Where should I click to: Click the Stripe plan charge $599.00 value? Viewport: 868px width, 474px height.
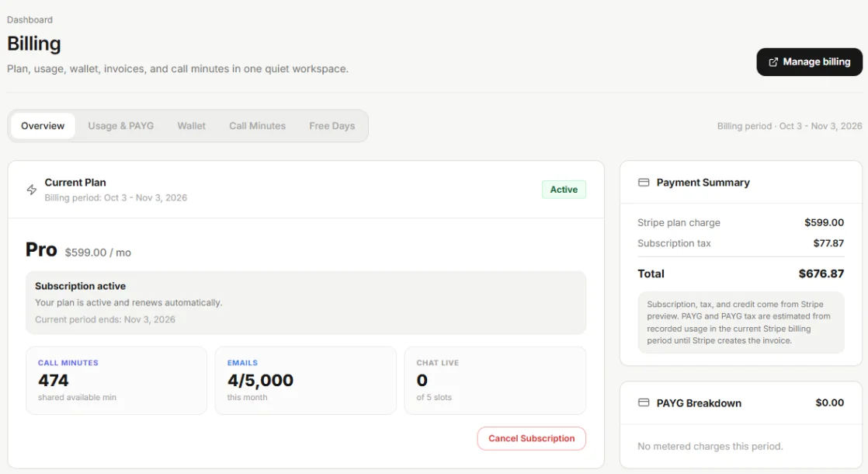coord(824,222)
